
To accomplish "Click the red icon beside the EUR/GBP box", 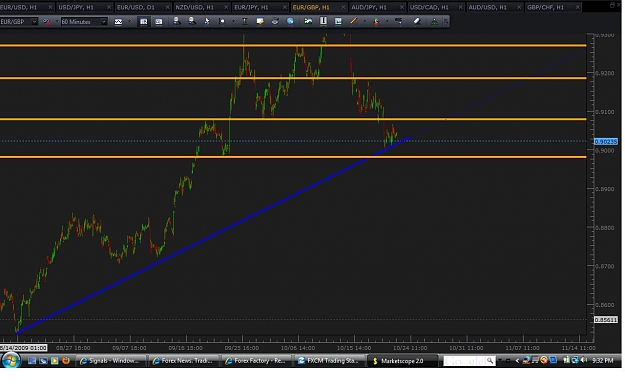I will point(47,22).
